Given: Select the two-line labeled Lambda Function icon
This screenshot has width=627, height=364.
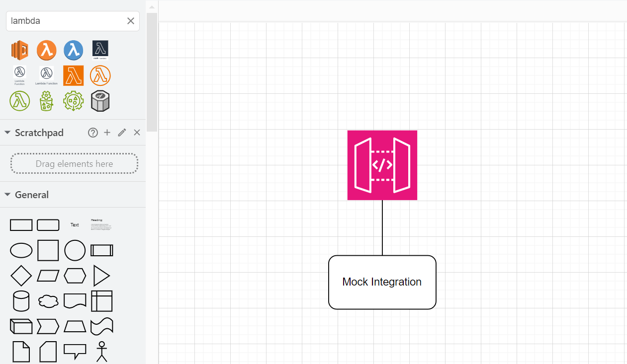Looking at the screenshot, I should 20,75.
